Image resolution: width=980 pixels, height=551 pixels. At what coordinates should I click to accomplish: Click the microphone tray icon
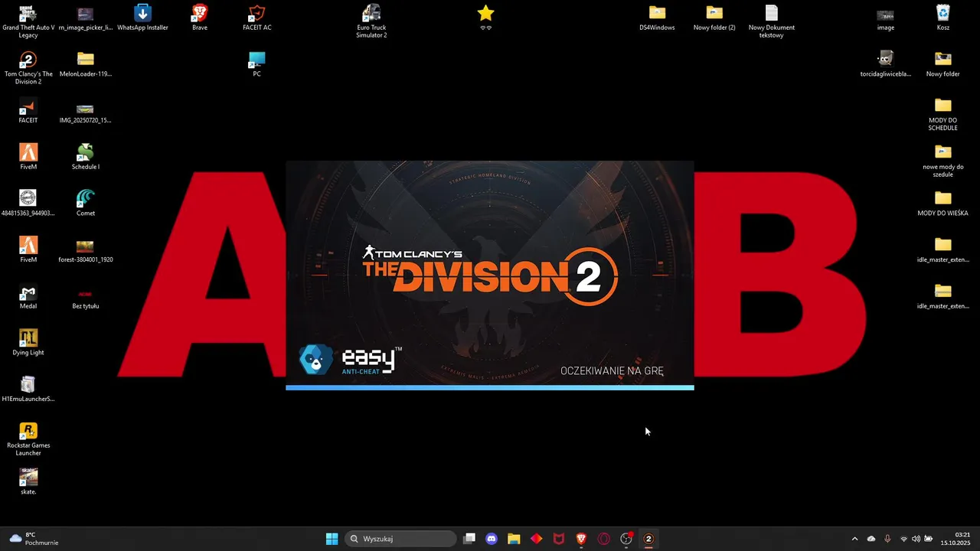887,539
